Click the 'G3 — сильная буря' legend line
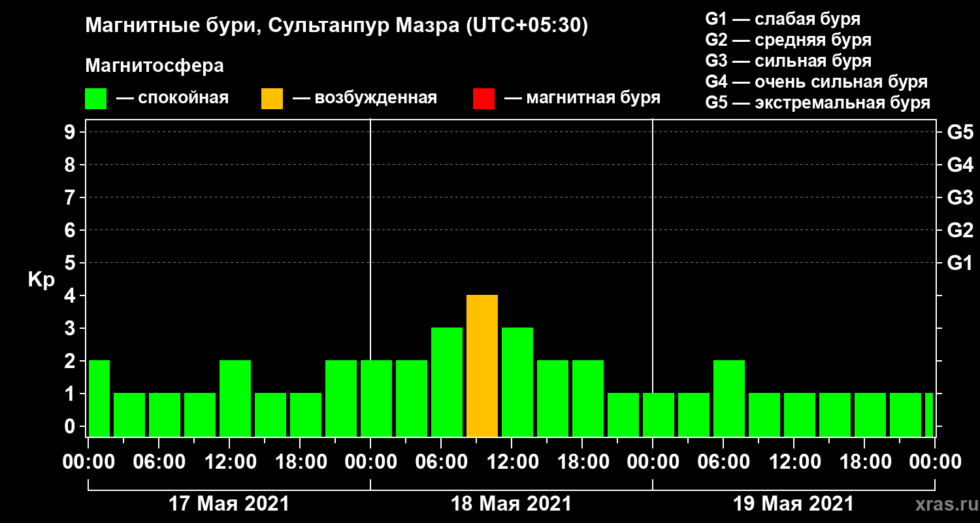 coord(788,61)
